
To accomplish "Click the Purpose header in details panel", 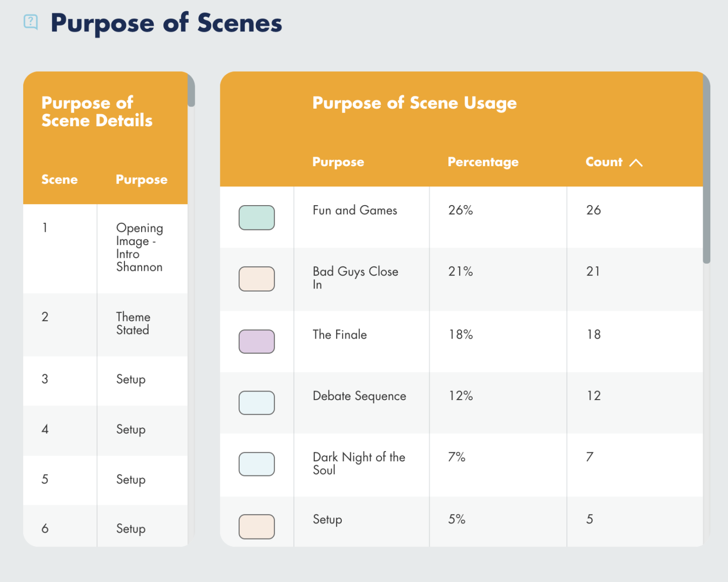I will 142,180.
